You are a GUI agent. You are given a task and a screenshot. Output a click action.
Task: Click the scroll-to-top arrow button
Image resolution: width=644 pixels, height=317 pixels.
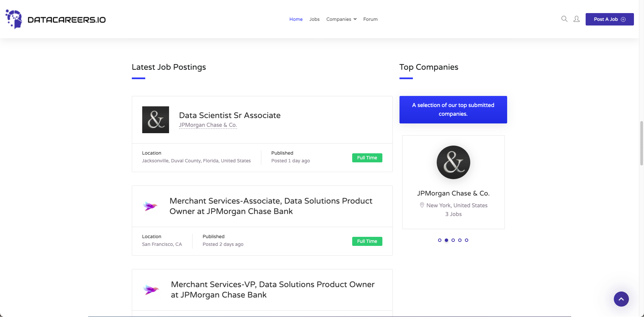click(x=621, y=299)
